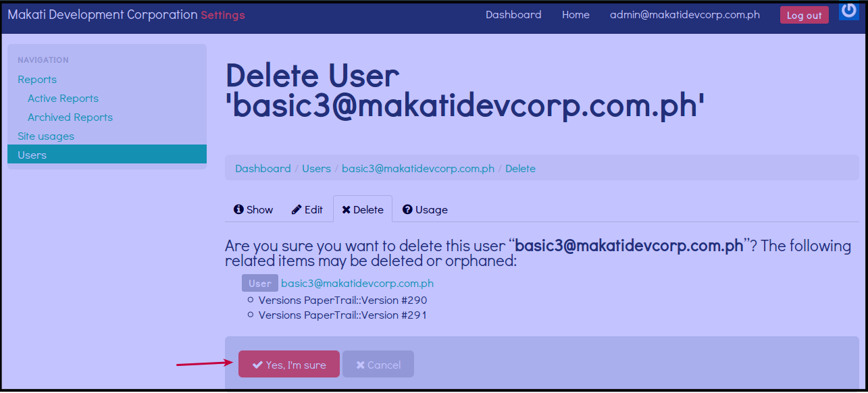868x393 pixels.
Task: Open Archived Reports in the sidebar
Action: 70,117
